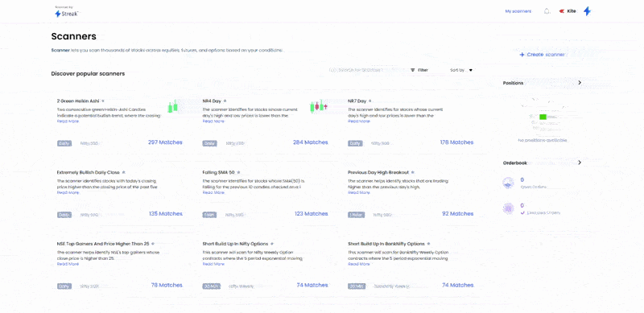The height and width of the screenshot is (313, 644).
Task: Open 74 Matches under Short Build Up In Nifty Options
Action: (x=312, y=285)
